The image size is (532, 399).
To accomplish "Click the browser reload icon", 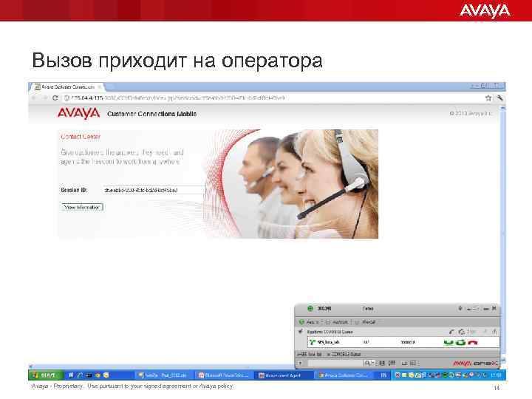I will point(55,98).
